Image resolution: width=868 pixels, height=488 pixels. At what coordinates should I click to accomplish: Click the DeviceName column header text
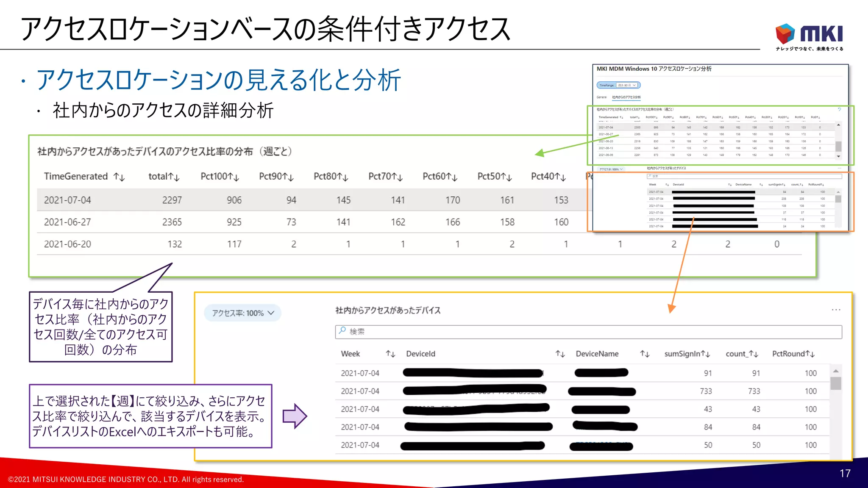click(597, 354)
